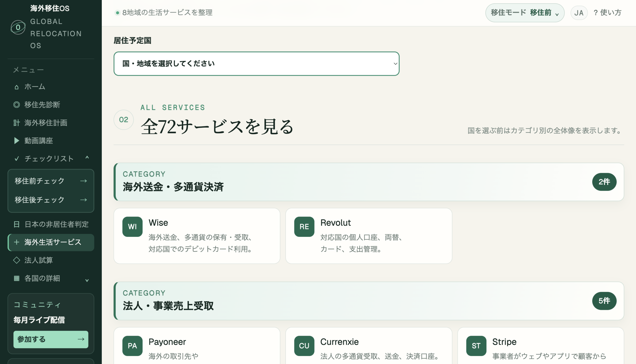Screen dimensions: 636x364
Task: Click the 法人・事業売上受取 category header
Action: (369, 301)
